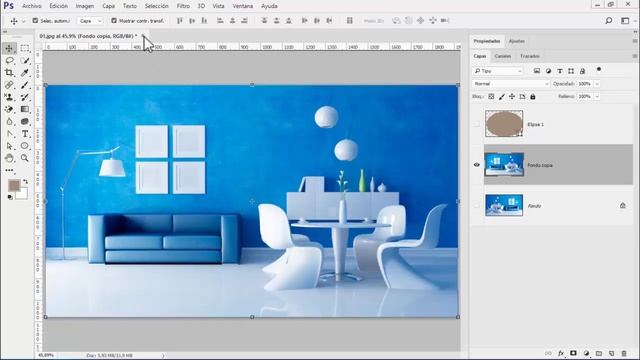
Task: Switch to the Canales tab
Action: pyautogui.click(x=502, y=56)
